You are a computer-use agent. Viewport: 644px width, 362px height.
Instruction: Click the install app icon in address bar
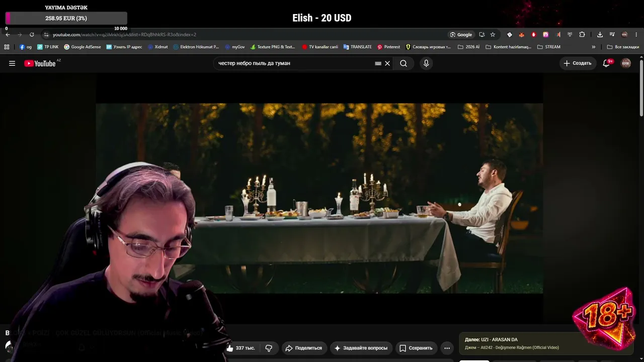point(482,35)
